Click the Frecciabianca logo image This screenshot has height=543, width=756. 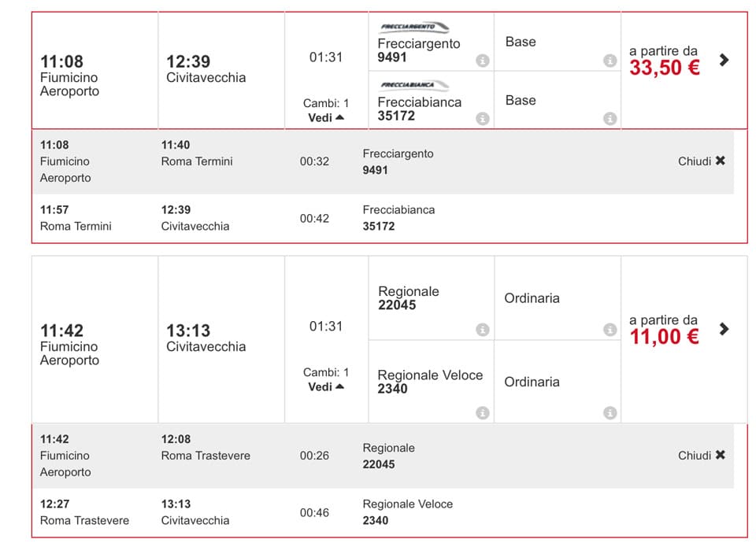pos(413,85)
